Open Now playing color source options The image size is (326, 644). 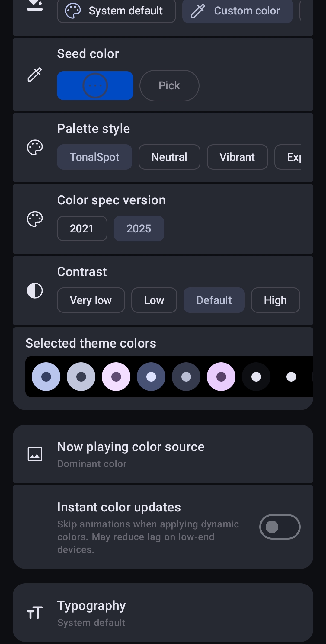point(163,454)
